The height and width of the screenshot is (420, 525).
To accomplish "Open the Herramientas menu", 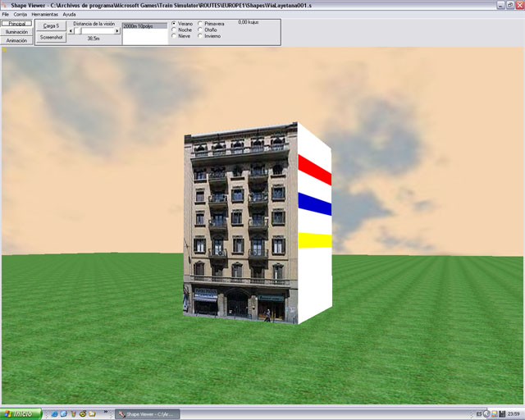I will pyautogui.click(x=44, y=15).
